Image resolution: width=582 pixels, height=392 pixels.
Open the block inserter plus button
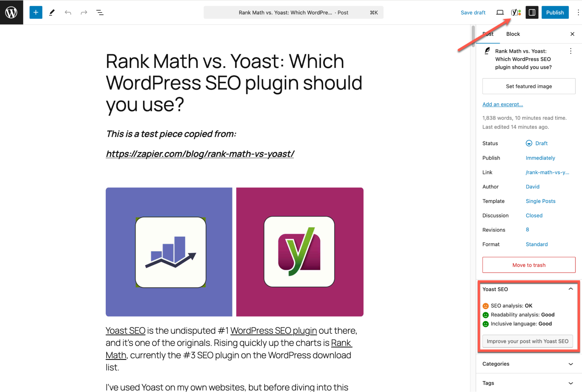point(36,12)
